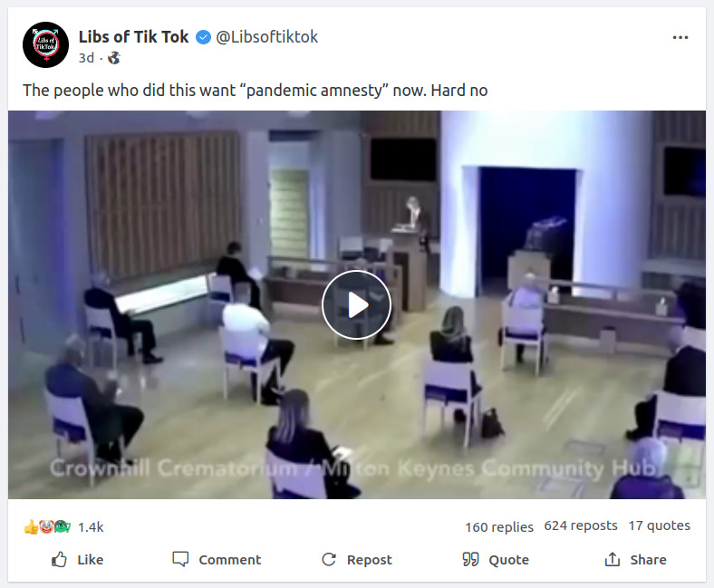View the 624 reposts list
The width and height of the screenshot is (714, 588).
tap(581, 525)
